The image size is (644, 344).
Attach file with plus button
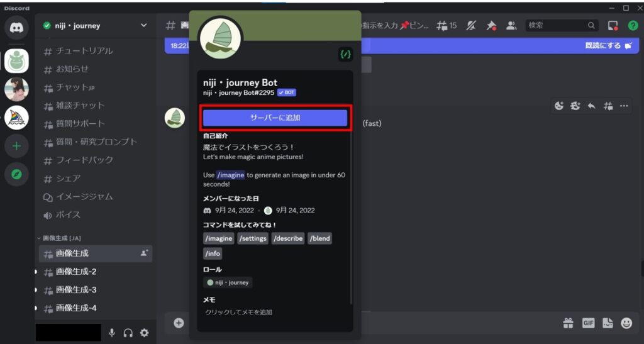coord(179,323)
